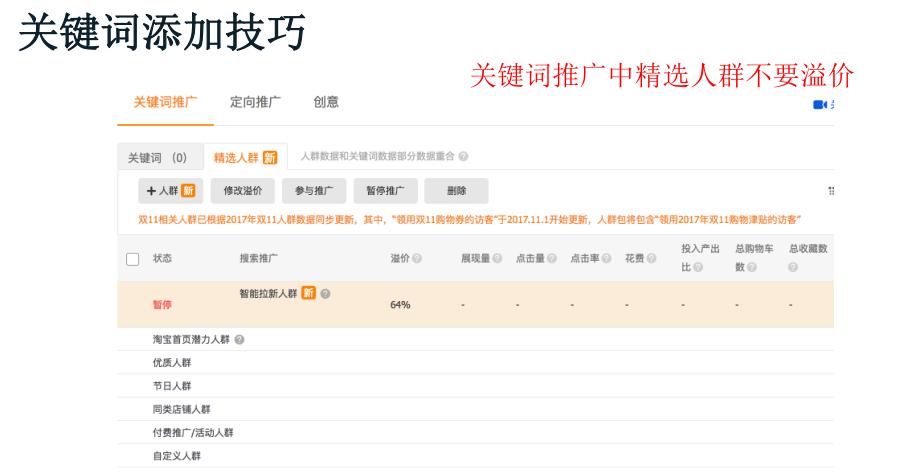Click the 64% premium value
Viewport: 899px width, 473px height.
[x=400, y=304]
